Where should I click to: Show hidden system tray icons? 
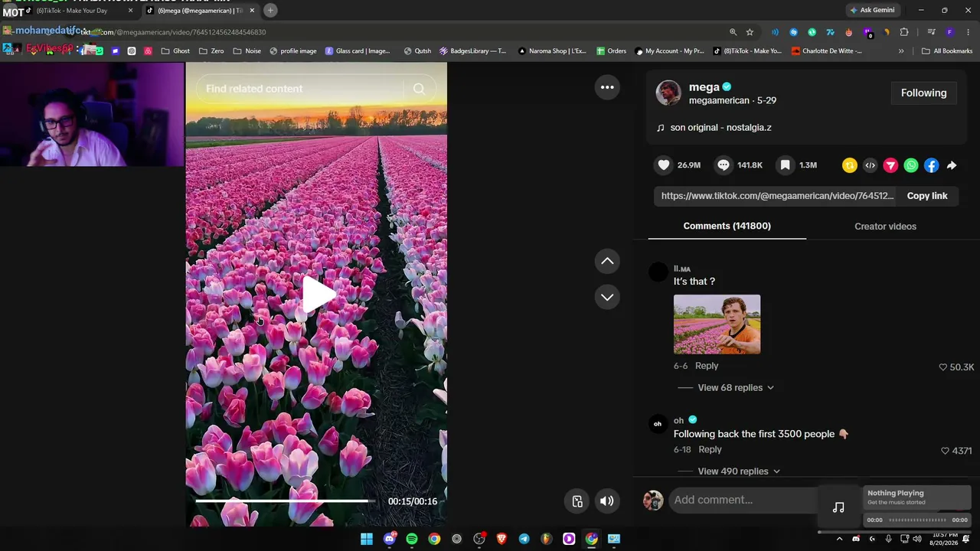[839, 539]
